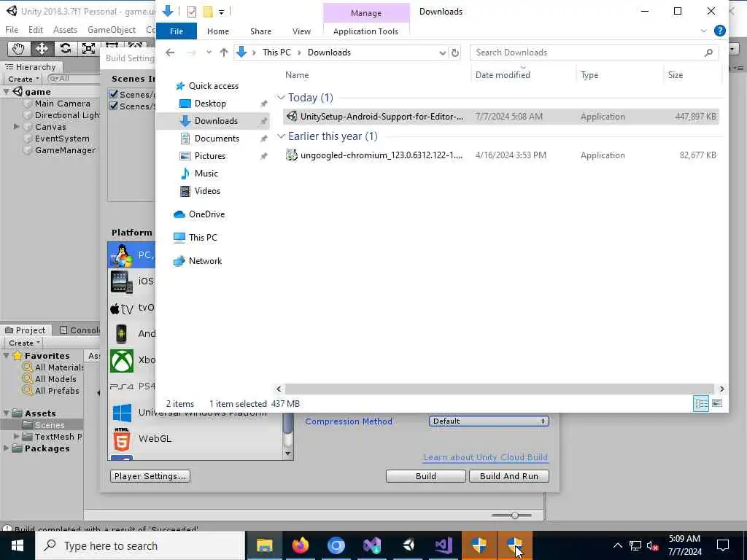747x560 pixels.
Task: Switch to large icons view layout
Action: pos(717,403)
